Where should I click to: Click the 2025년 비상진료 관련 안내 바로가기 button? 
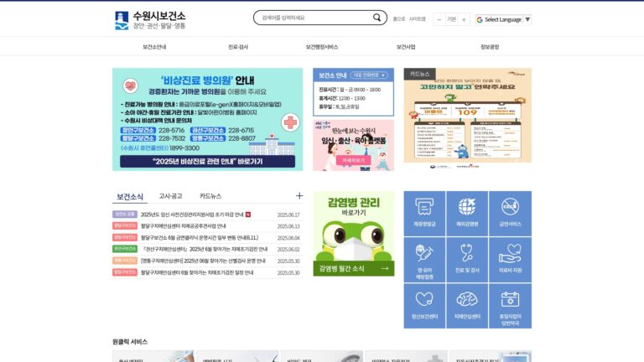tap(207, 161)
